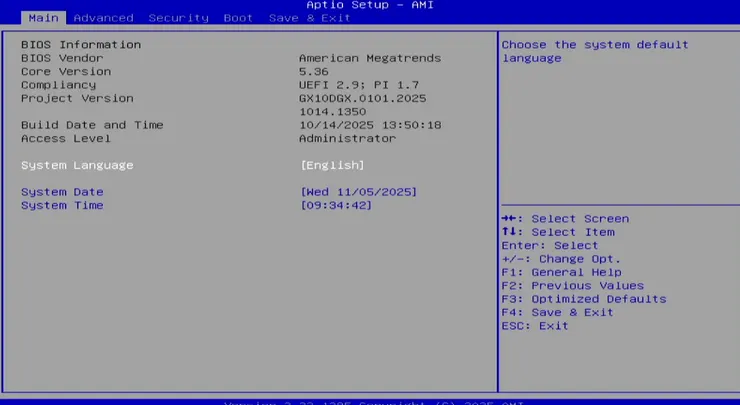
Task: Click the System Time label
Action: (62, 205)
